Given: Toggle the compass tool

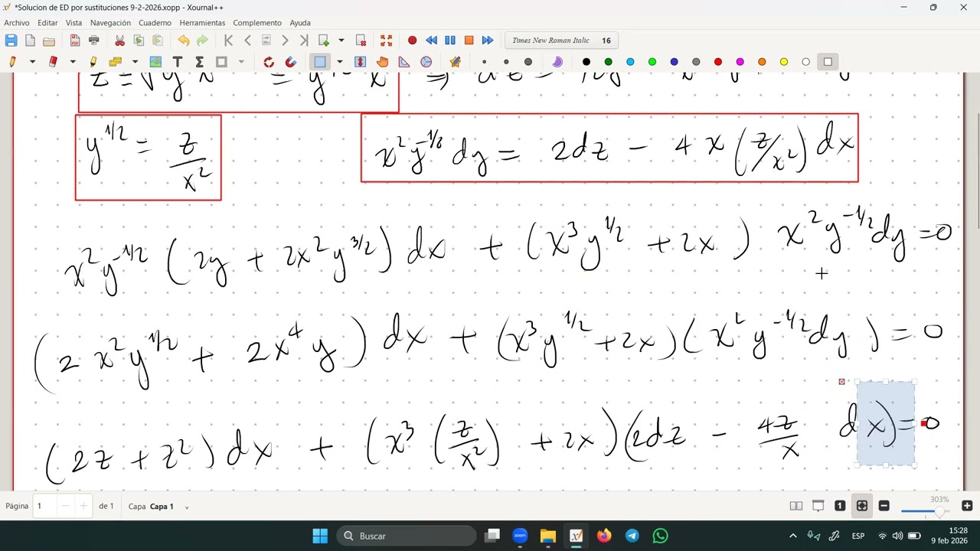Looking at the screenshot, I should point(426,62).
